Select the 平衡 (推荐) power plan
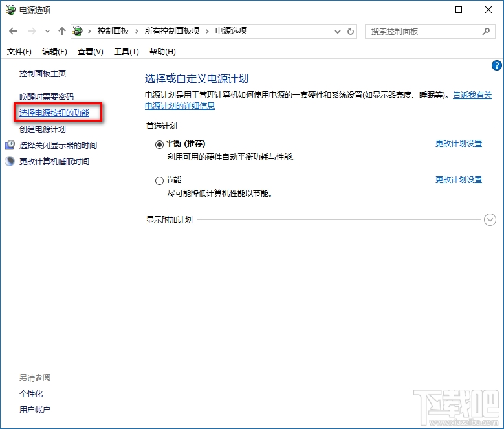Viewport: 504px width, 429px height. 160,144
